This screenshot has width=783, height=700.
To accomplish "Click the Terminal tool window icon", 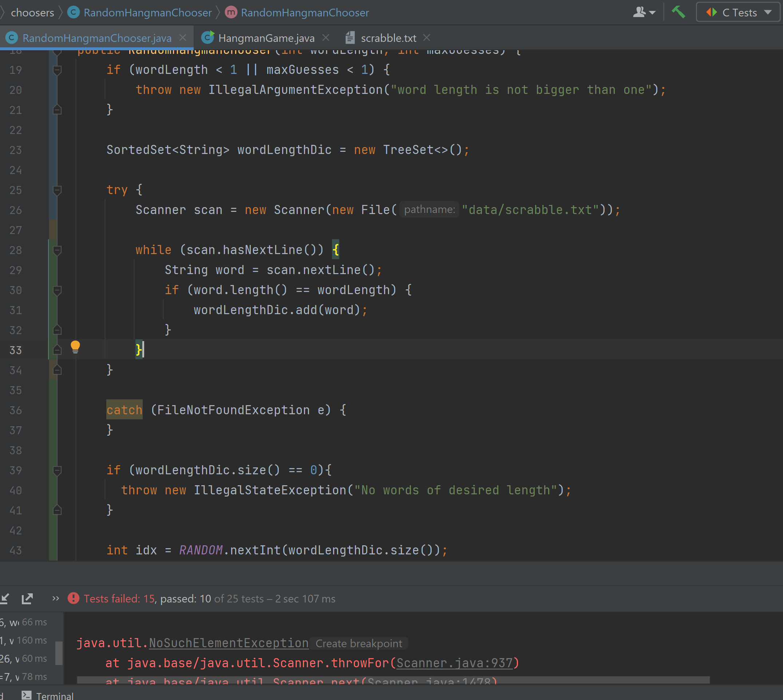I will coord(27,695).
